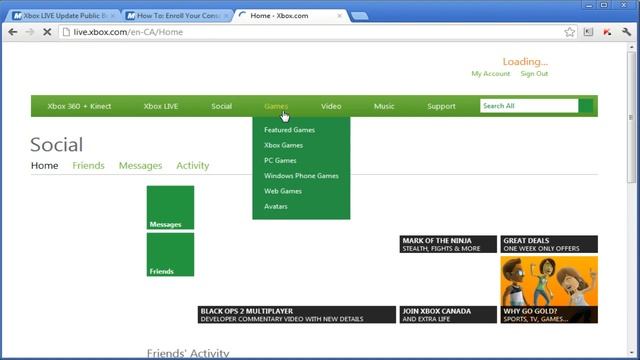Bookmark this page with the star icon
Image resolution: width=640 pixels, height=360 pixels.
click(x=569, y=32)
